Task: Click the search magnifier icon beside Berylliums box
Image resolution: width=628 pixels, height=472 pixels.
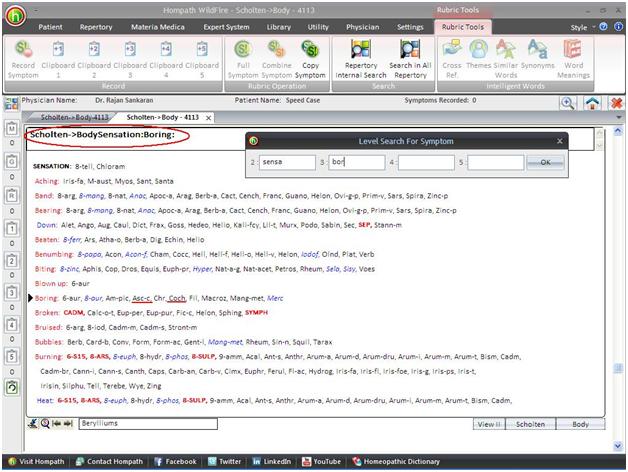Action: [45, 424]
